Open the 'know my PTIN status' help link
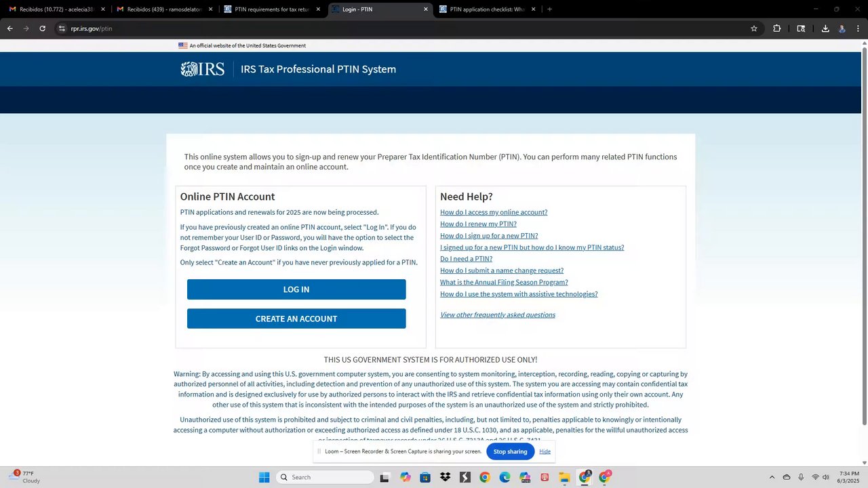The image size is (868, 488). (x=532, y=247)
